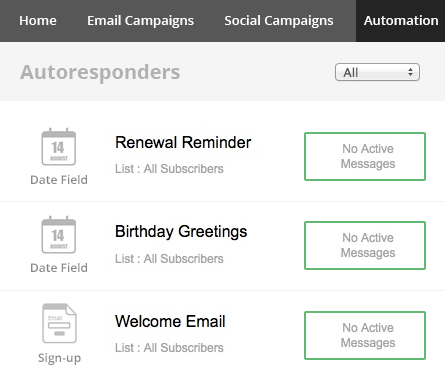
Task: Open the All filter dropdown
Action: (x=377, y=72)
